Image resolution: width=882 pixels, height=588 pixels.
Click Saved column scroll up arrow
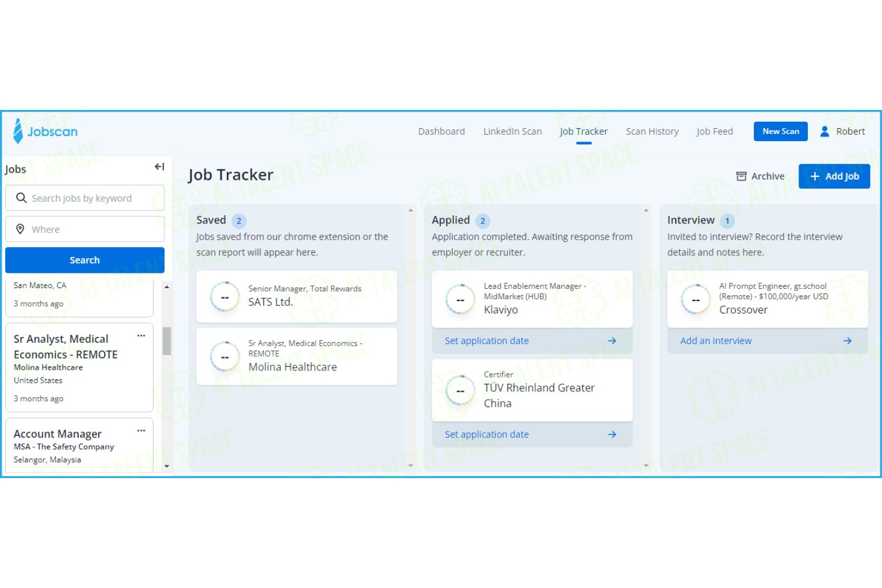coord(410,210)
